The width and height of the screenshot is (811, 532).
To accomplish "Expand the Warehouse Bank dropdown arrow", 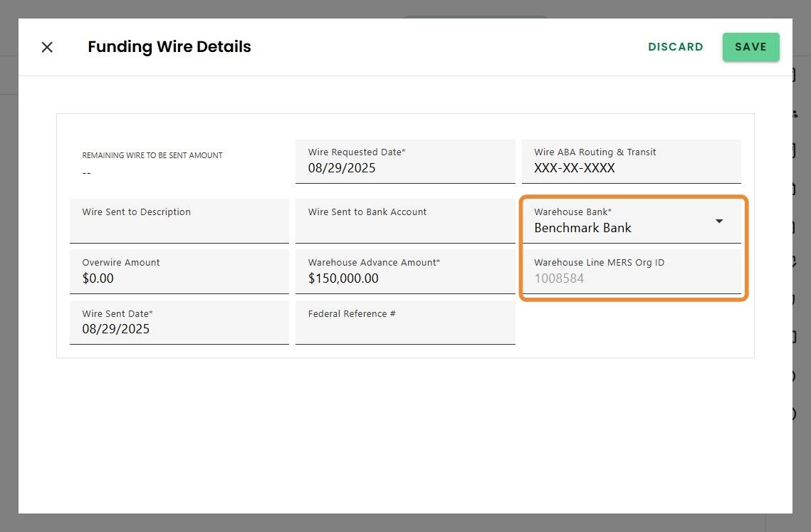I will (x=719, y=221).
